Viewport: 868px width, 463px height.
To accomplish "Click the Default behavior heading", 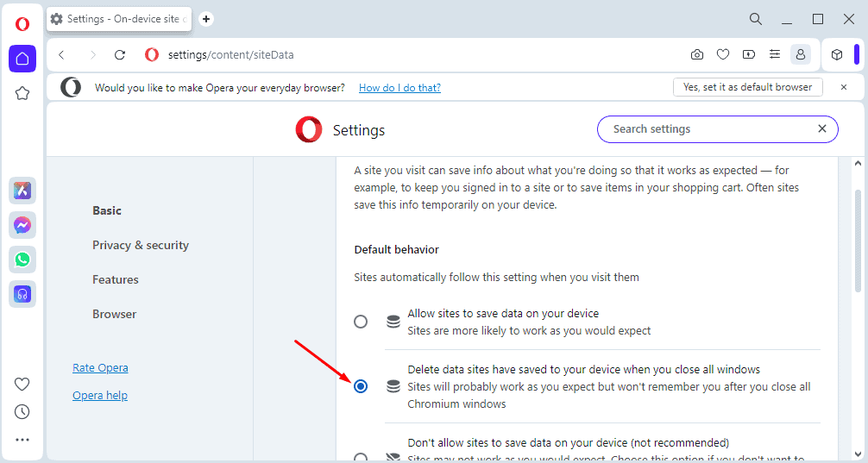I will coord(396,249).
